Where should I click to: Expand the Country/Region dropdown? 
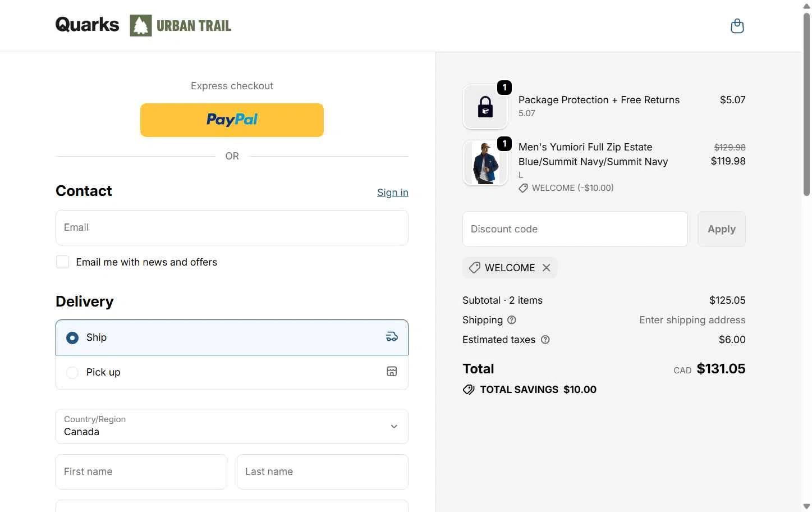click(232, 426)
